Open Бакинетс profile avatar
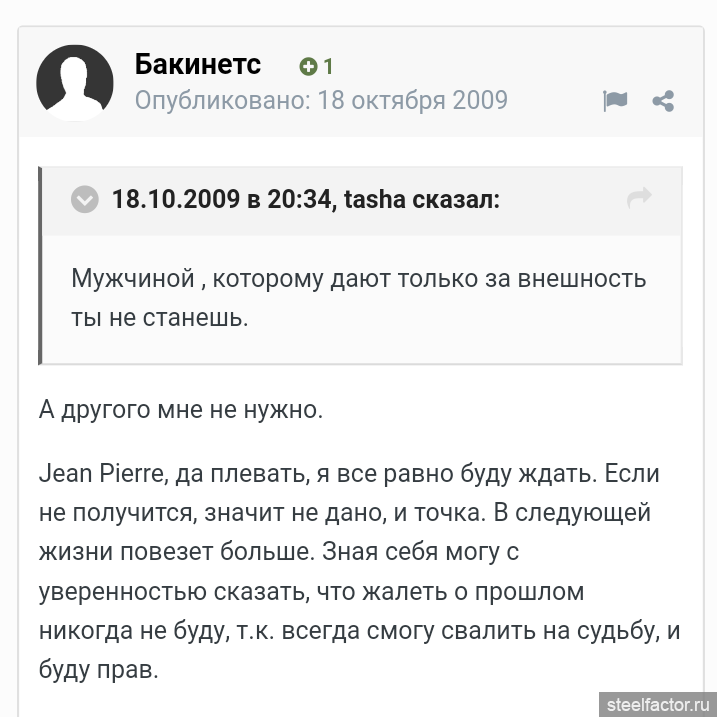Screen dimensions: 717x717 click(75, 82)
